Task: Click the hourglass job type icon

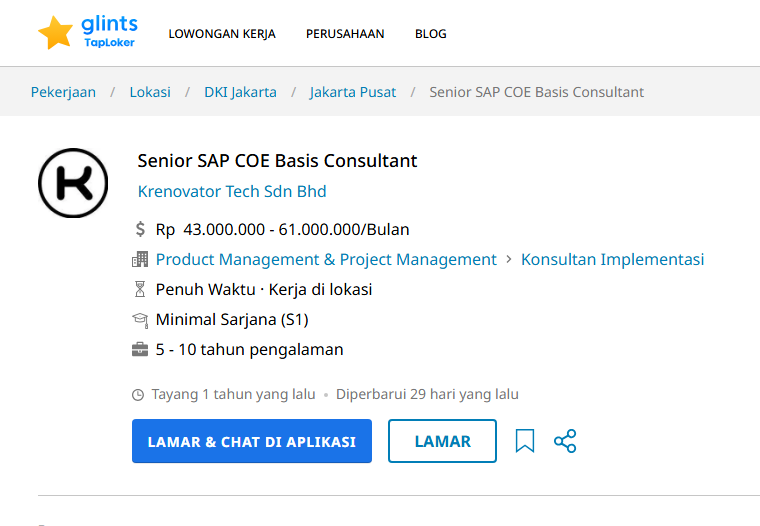Action: [x=140, y=289]
